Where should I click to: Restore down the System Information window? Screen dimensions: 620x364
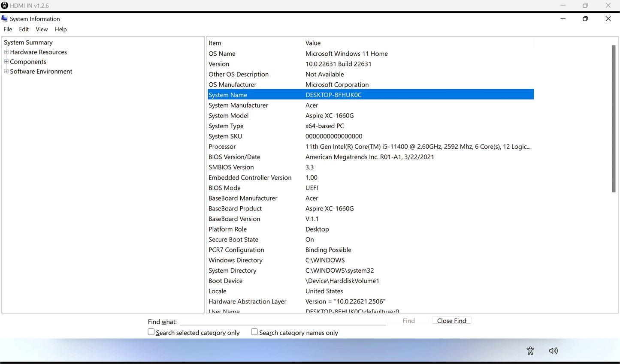point(585,19)
